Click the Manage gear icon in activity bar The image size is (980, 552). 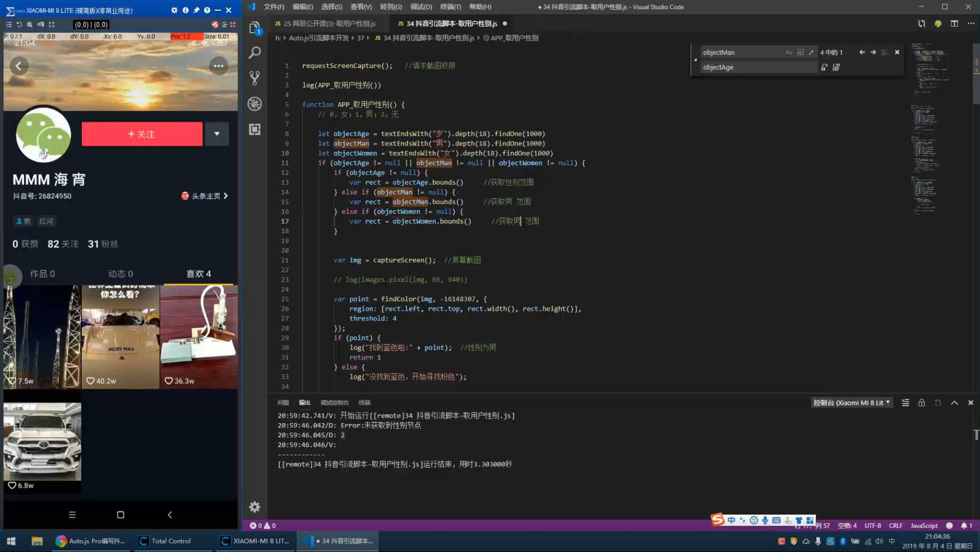pos(255,507)
